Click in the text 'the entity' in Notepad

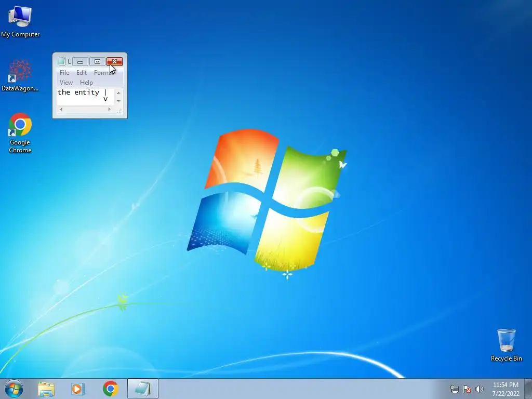[78, 92]
